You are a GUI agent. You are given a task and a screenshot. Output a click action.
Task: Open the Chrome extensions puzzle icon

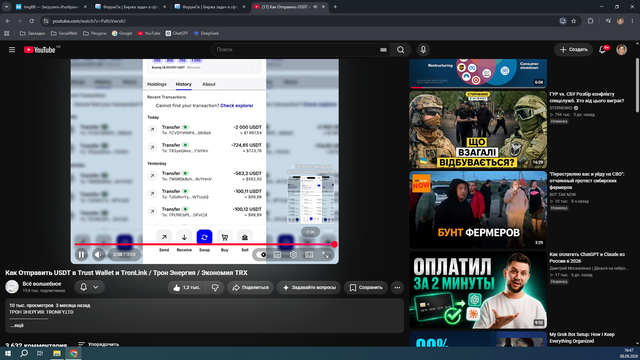tap(590, 21)
